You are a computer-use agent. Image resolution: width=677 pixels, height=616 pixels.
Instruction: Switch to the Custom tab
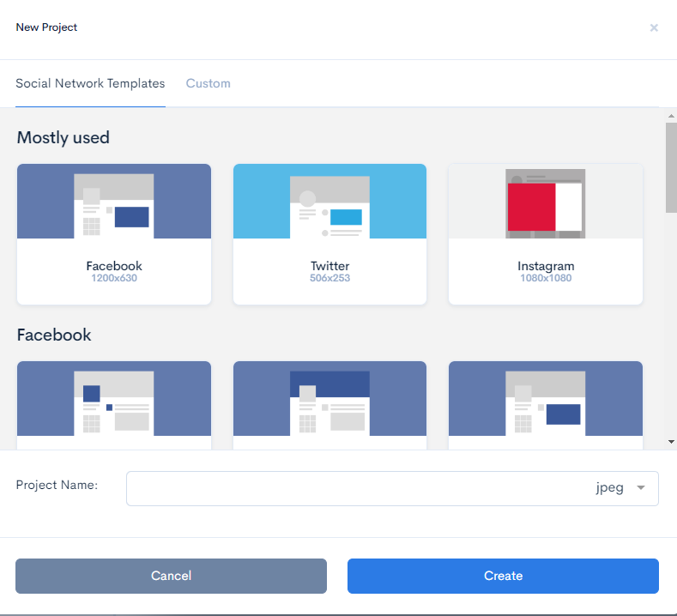208,83
